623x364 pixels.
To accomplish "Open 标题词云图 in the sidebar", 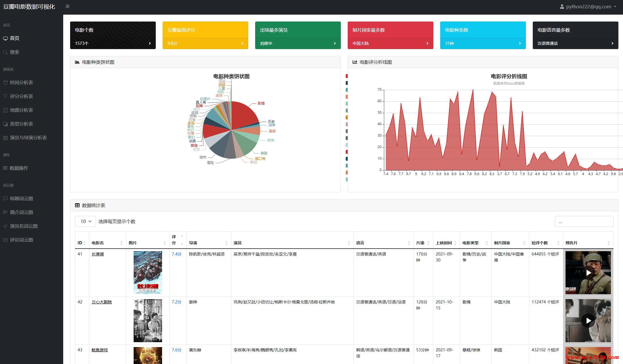I will [21, 198].
